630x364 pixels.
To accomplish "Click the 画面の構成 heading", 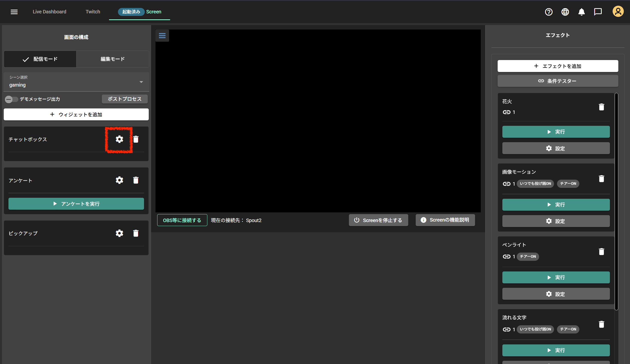I will coord(76,37).
